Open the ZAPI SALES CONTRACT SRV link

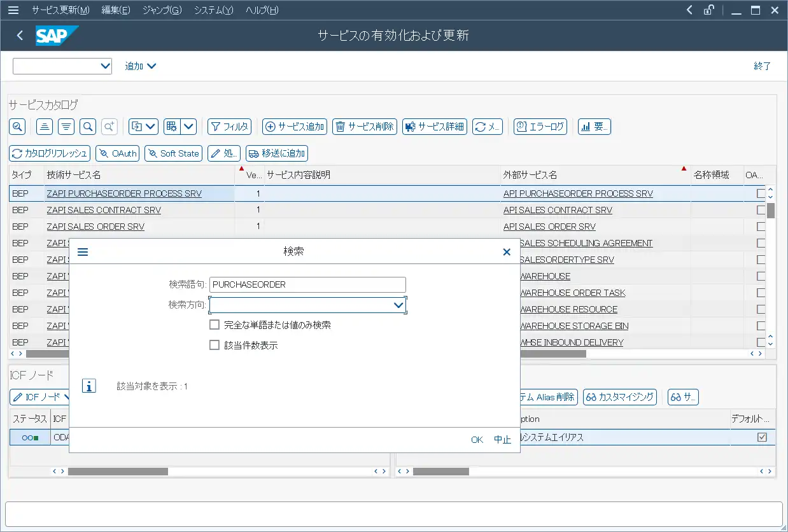coord(104,210)
